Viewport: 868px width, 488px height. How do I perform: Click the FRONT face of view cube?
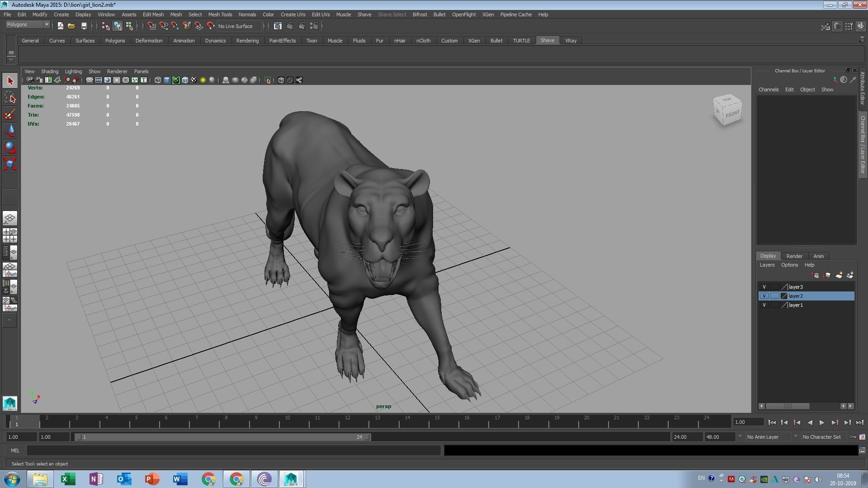[x=732, y=114]
